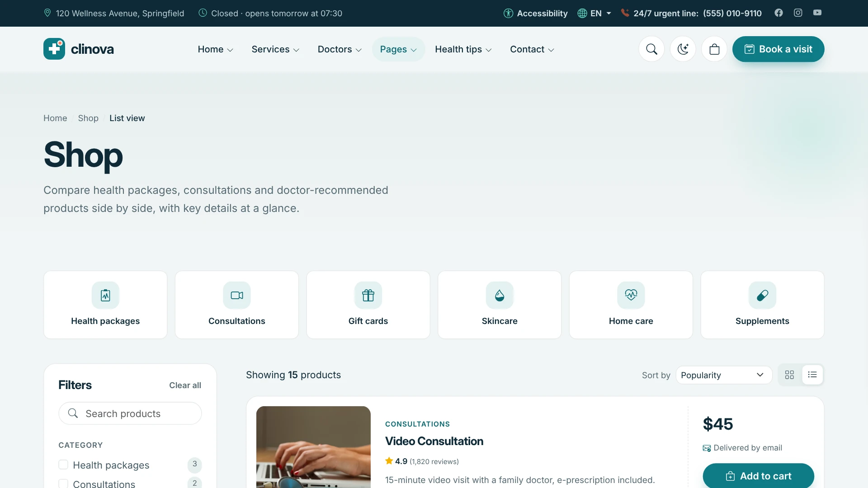This screenshot has width=868, height=488.
Task: Click the location pin icon by the address
Action: [47, 13]
